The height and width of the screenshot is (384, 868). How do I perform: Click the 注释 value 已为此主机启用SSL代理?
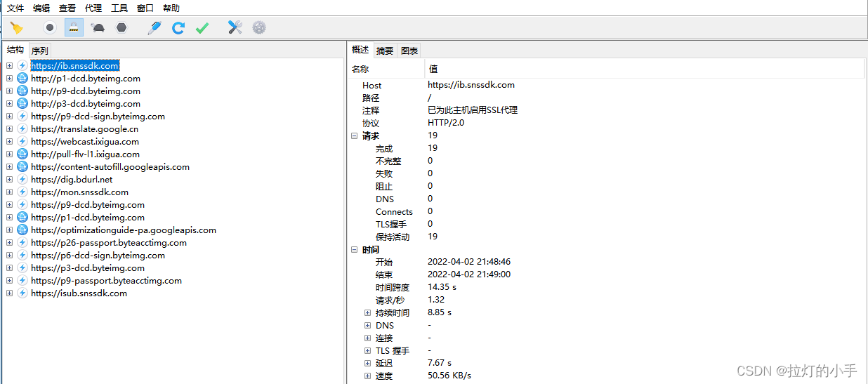tap(473, 110)
